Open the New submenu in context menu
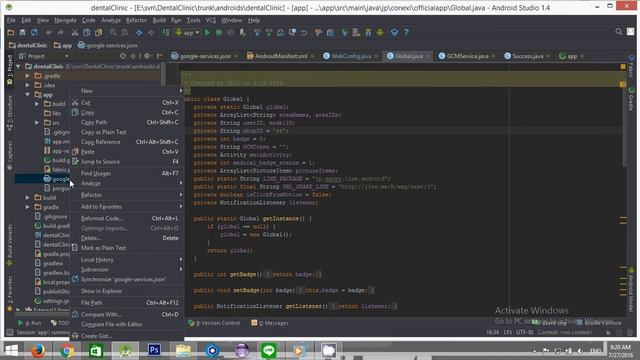Image resolution: width=640 pixels, height=360 pixels. 127,91
